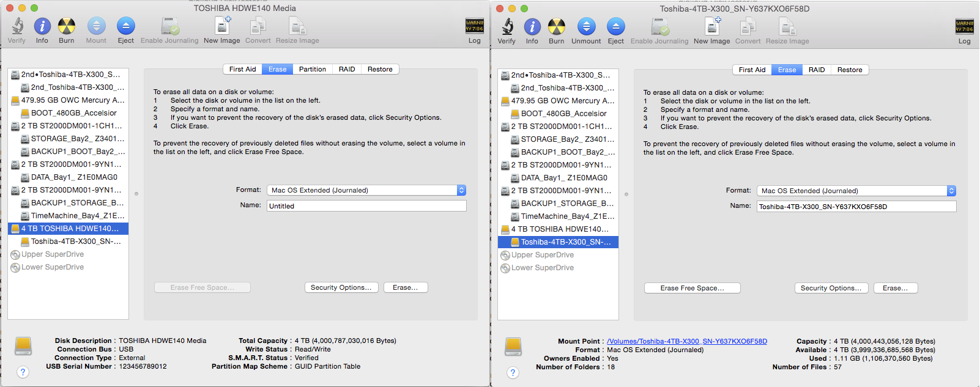Screen dimensions: 980x387
Task: Click Erase Free Space button in left window
Action: coord(202,287)
